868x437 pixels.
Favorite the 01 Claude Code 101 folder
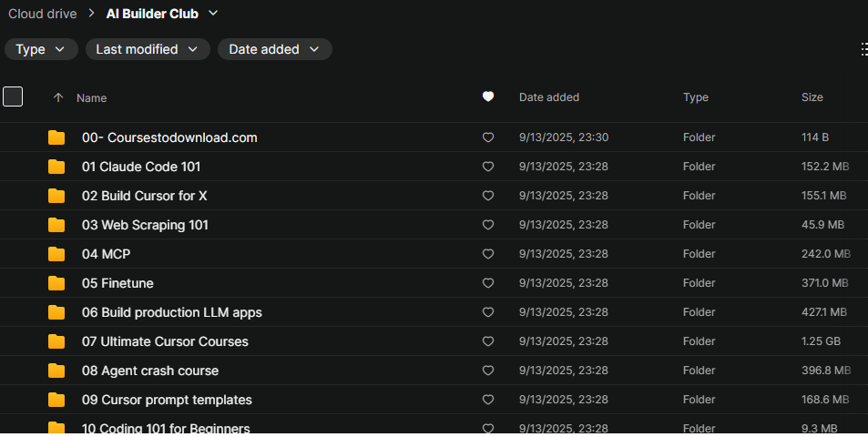(487, 167)
